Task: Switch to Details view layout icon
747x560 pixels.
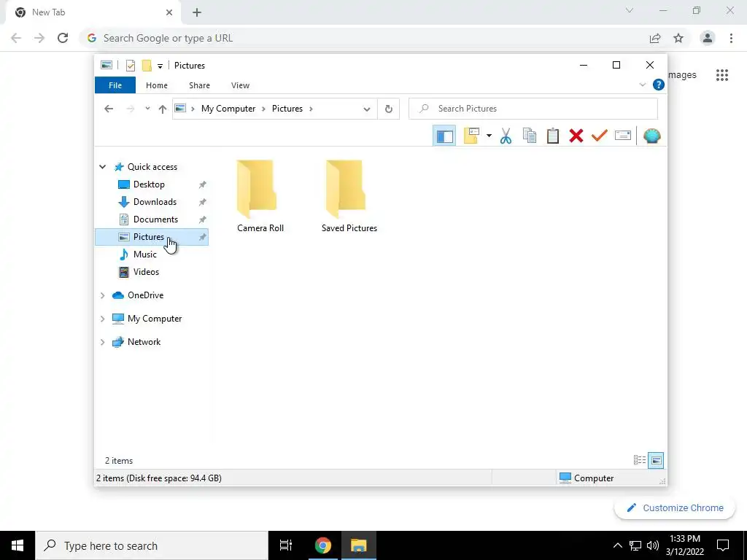Action: pyautogui.click(x=639, y=460)
